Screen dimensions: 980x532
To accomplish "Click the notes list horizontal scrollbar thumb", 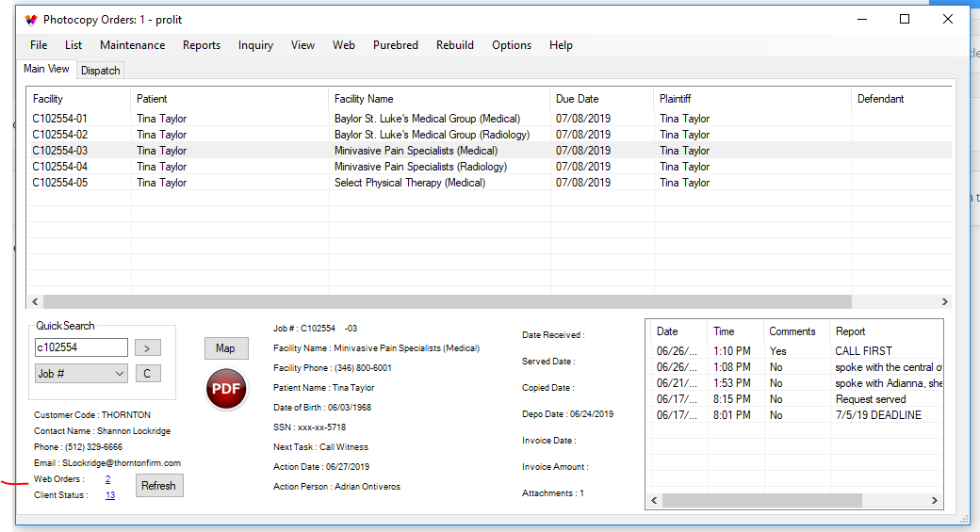I will coord(762,501).
